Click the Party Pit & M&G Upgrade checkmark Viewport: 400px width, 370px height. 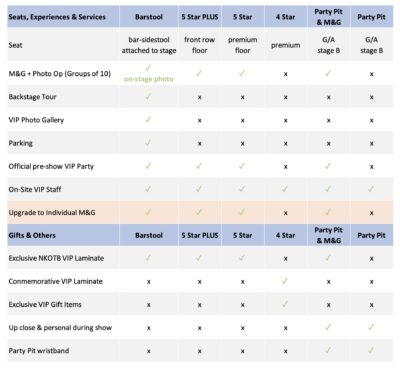[x=328, y=212]
